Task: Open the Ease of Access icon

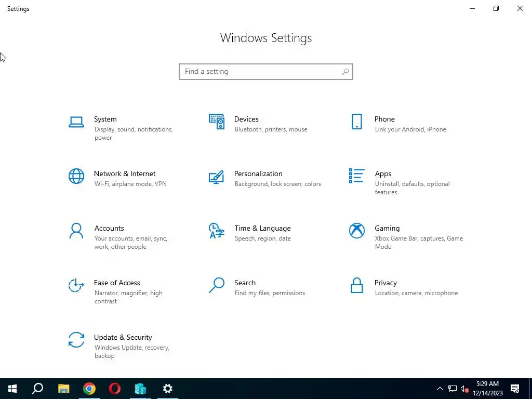Action: [76, 285]
